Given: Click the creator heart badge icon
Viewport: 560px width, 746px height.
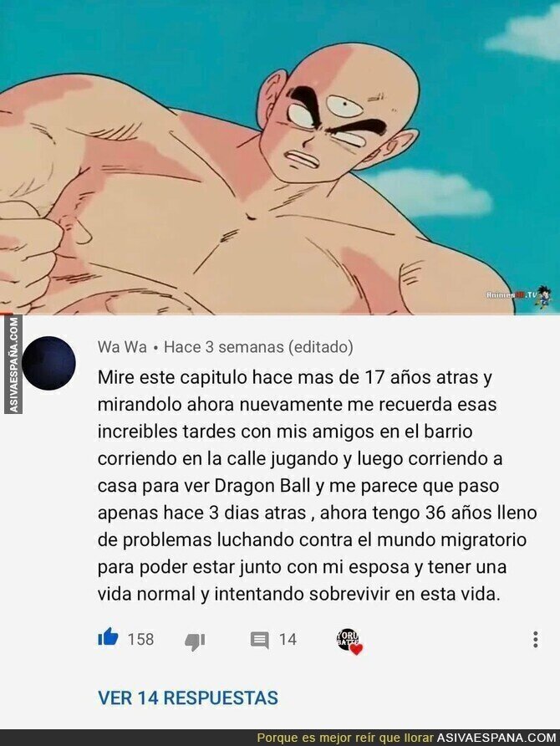Looking at the screenshot, I should 350,641.
